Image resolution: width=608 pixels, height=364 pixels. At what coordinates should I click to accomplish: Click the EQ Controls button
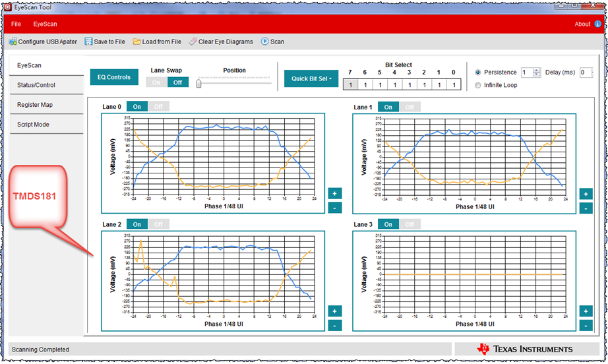point(114,77)
